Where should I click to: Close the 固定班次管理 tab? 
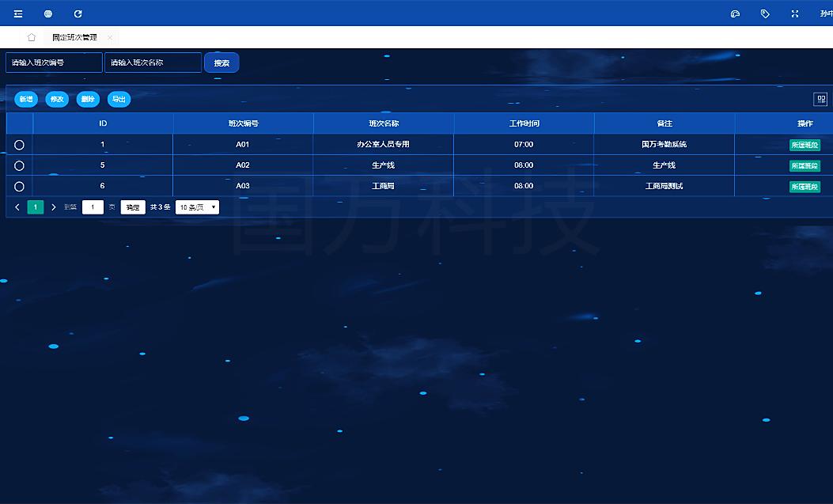110,37
